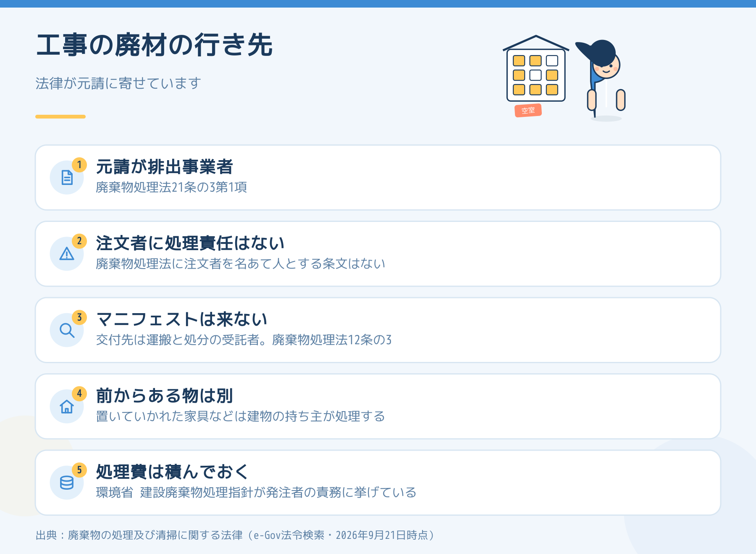Click the source footnote starting 出典
This screenshot has height=554, width=756.
click(x=236, y=535)
